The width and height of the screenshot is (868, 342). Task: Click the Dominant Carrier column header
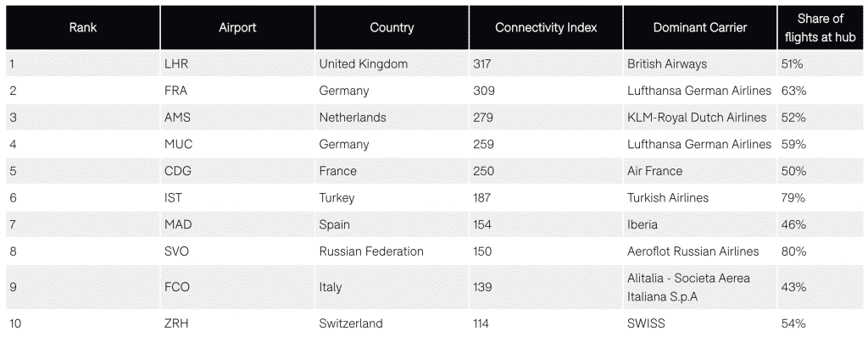coord(700,28)
